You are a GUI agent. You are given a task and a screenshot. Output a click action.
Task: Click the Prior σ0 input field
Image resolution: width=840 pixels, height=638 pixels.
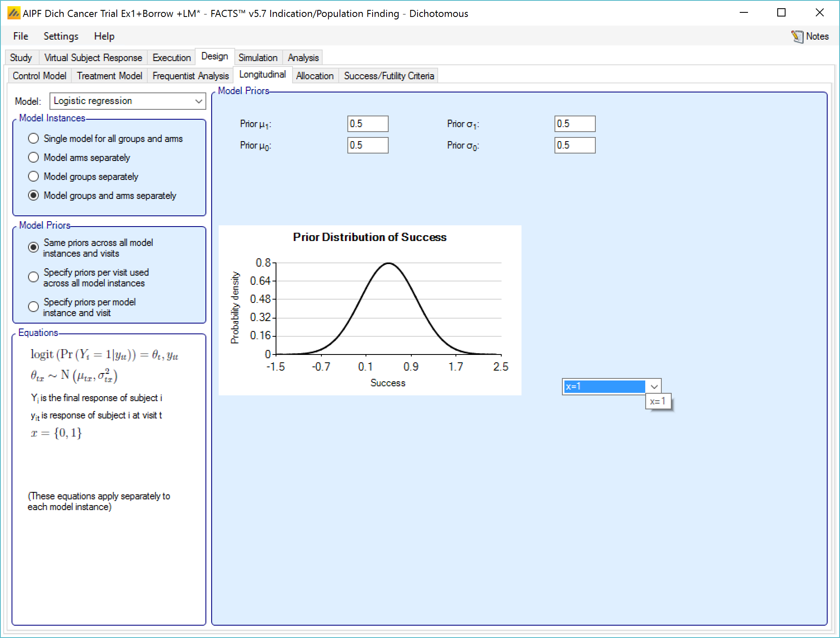574,145
